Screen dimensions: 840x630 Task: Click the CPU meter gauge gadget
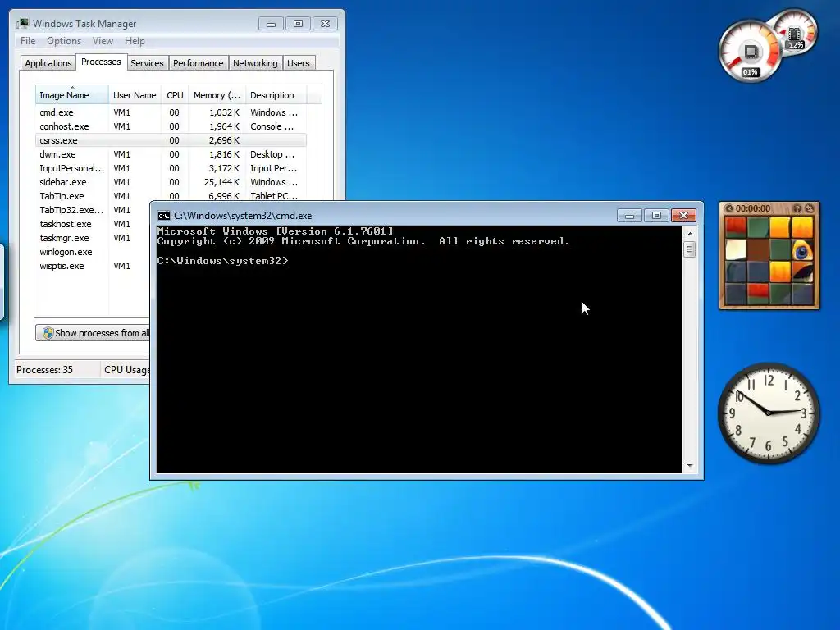click(x=750, y=52)
